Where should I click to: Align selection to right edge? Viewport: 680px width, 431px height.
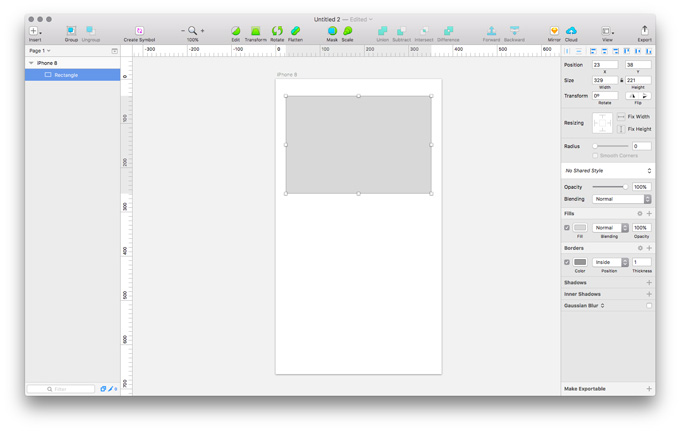pos(615,51)
